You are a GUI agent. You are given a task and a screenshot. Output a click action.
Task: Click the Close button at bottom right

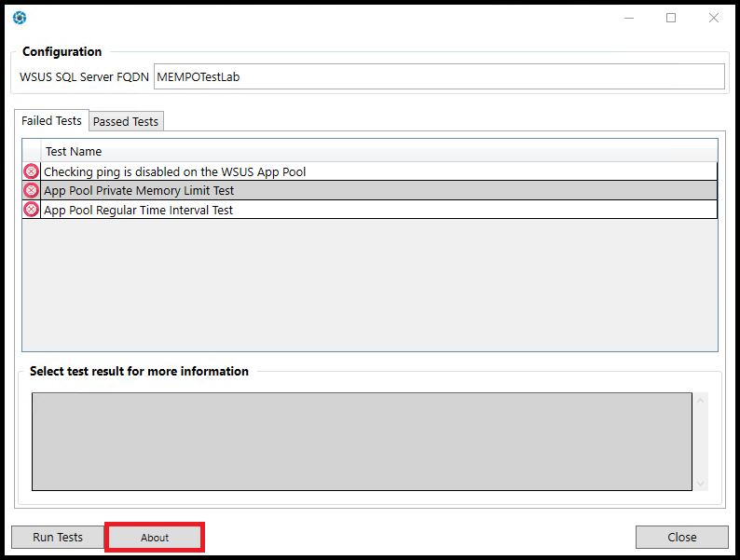[681, 537]
